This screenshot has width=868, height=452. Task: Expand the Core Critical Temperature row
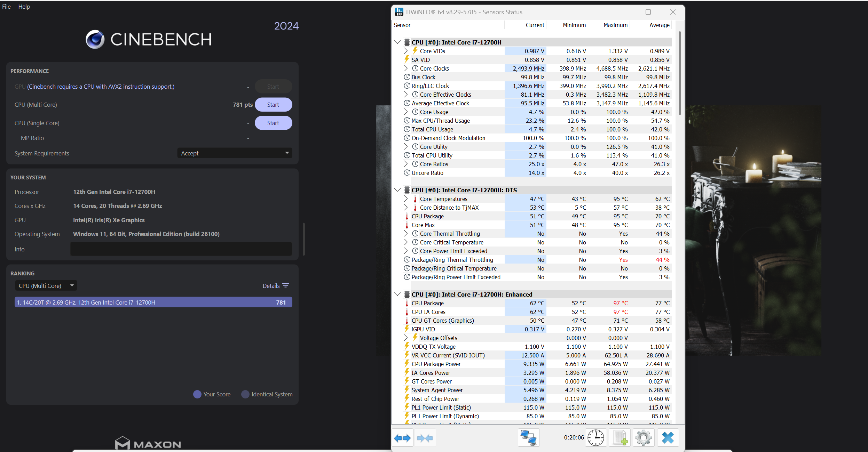tap(406, 242)
